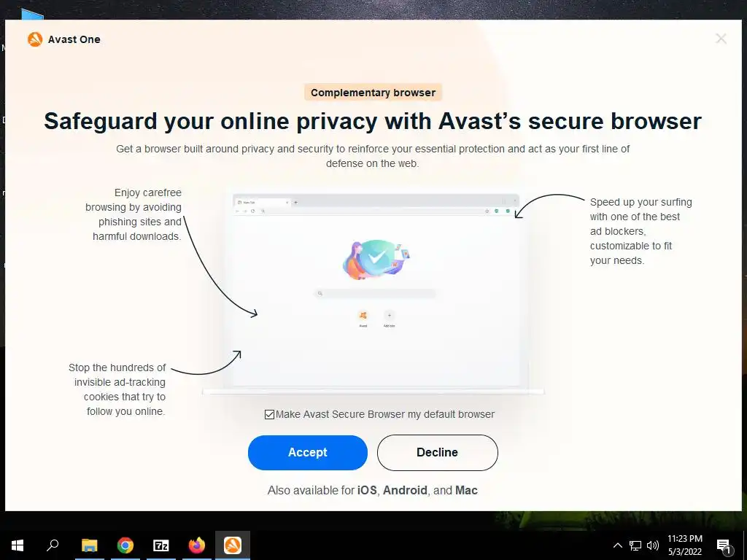Decline the secure browser installation
Image resolution: width=747 pixels, height=560 pixels.
tap(438, 452)
